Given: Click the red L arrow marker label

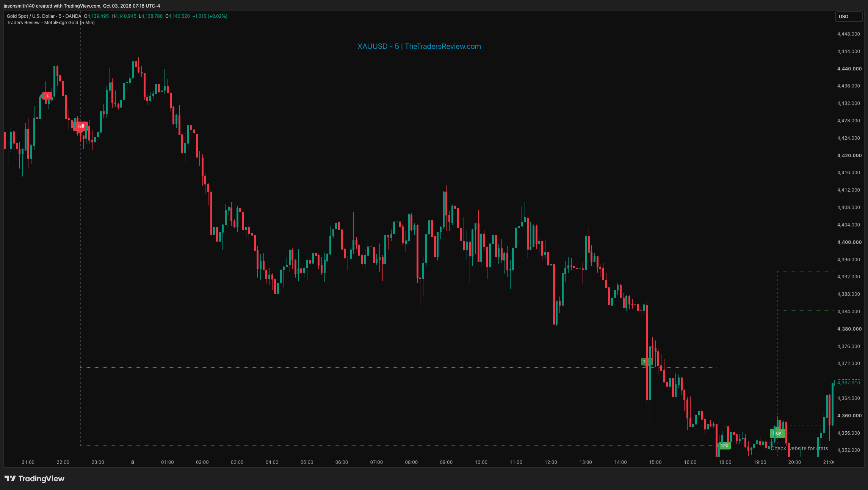Looking at the screenshot, I should 46,96.
